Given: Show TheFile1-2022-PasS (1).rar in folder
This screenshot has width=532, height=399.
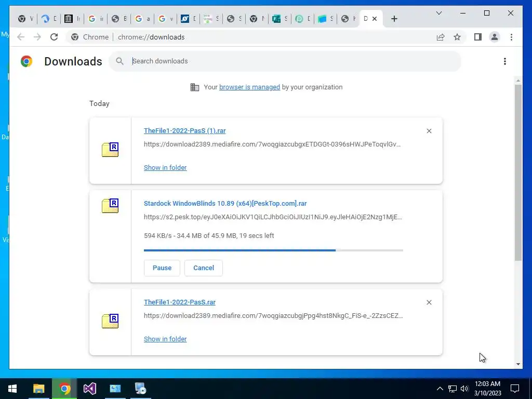Looking at the screenshot, I should pyautogui.click(x=165, y=168).
